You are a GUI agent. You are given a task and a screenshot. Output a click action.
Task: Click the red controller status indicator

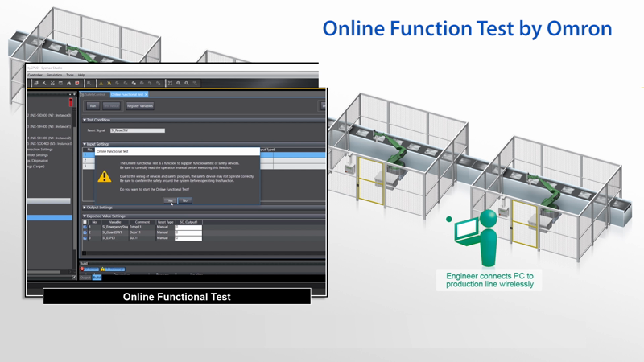(x=71, y=102)
